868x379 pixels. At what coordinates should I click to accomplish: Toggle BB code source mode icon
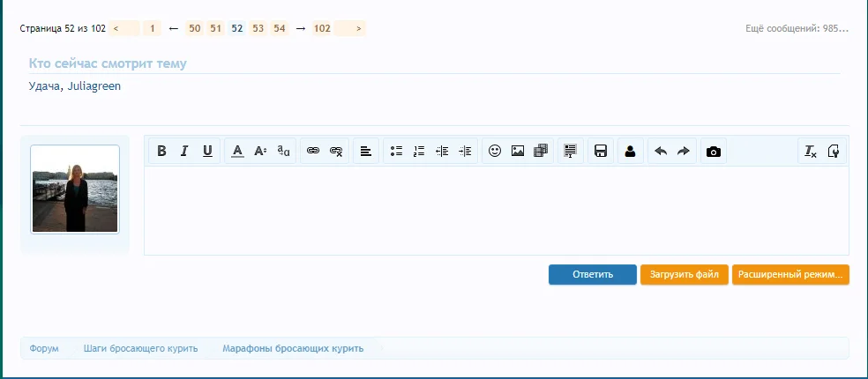(834, 151)
